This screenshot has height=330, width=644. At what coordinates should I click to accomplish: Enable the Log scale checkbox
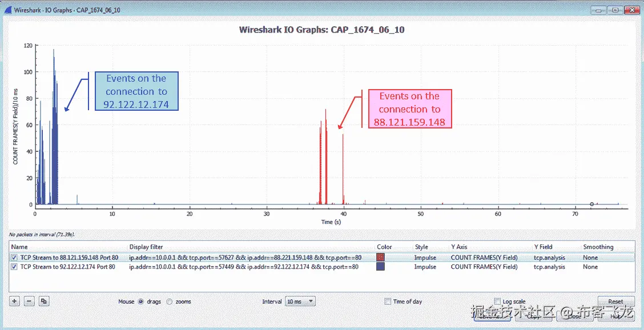497,301
